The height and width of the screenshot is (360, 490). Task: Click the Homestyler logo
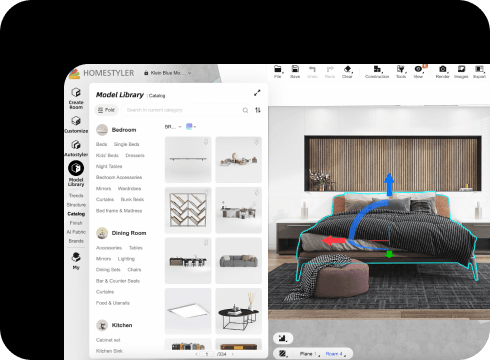pos(102,73)
